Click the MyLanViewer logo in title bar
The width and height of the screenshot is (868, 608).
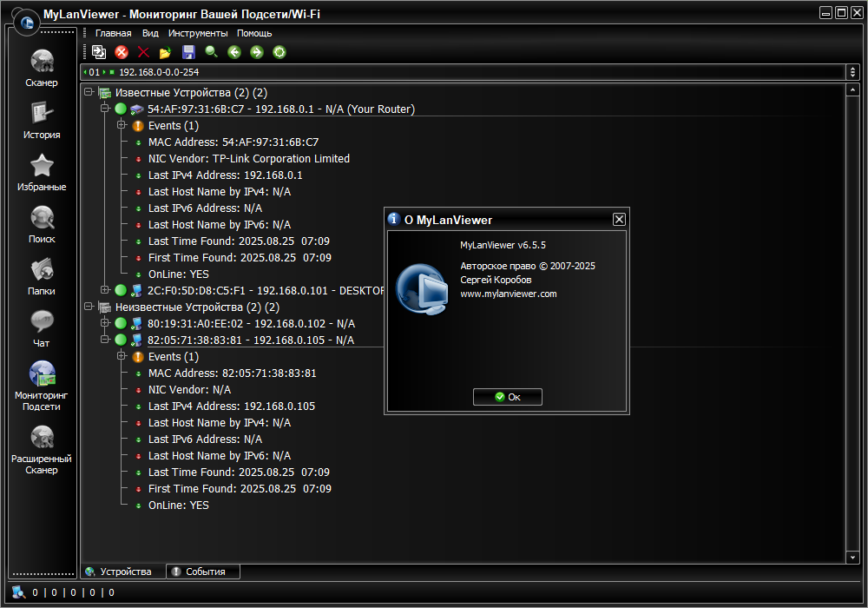tap(26, 23)
